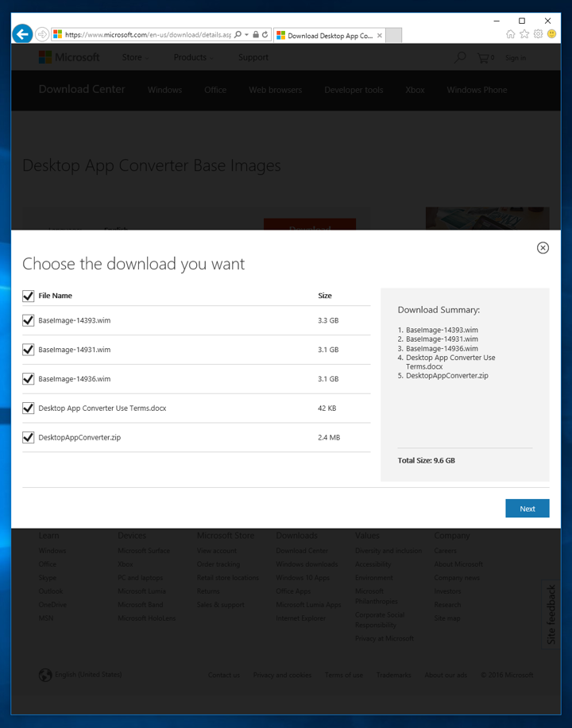This screenshot has height=728, width=572.
Task: Uncheck DesktopAppConverter.zip checkbox
Action: click(29, 437)
